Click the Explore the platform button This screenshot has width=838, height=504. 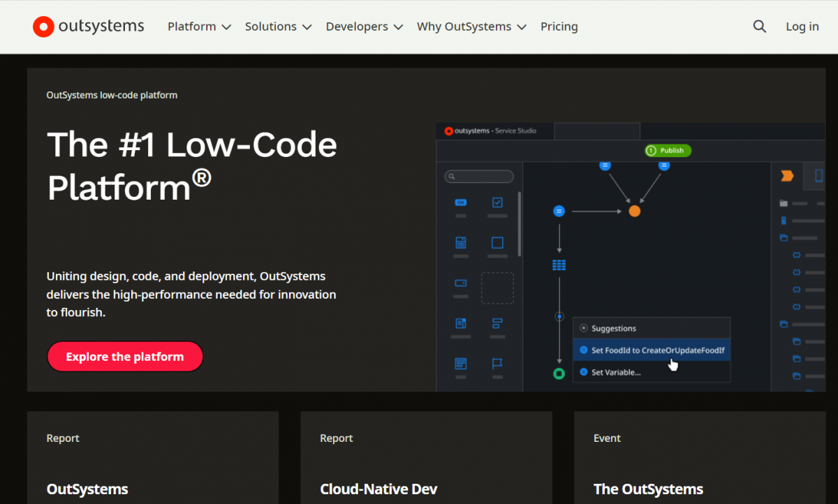124,356
